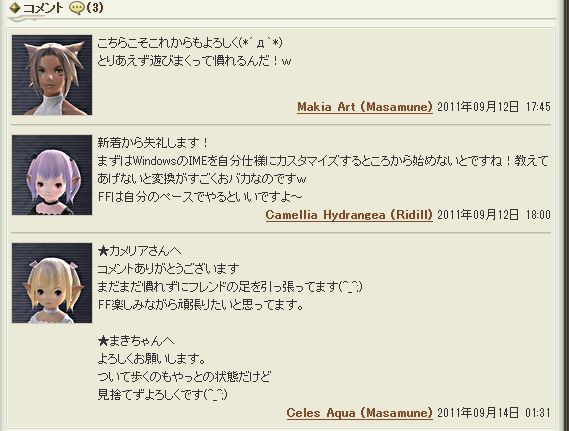The height and width of the screenshot is (431, 569).
Task: Click the comment count (3) label
Action: click(x=95, y=8)
